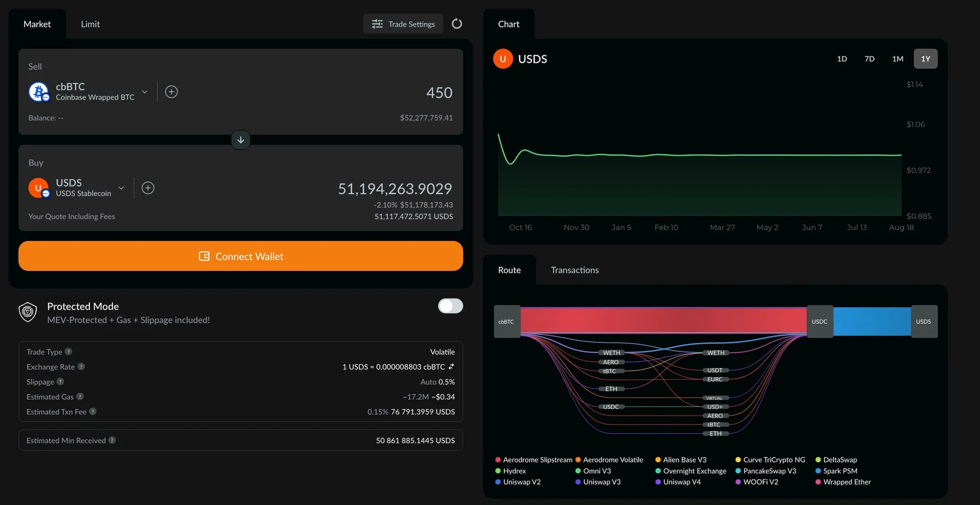Click the help icon next to Estimated Gas
This screenshot has height=505, width=980.
click(80, 396)
